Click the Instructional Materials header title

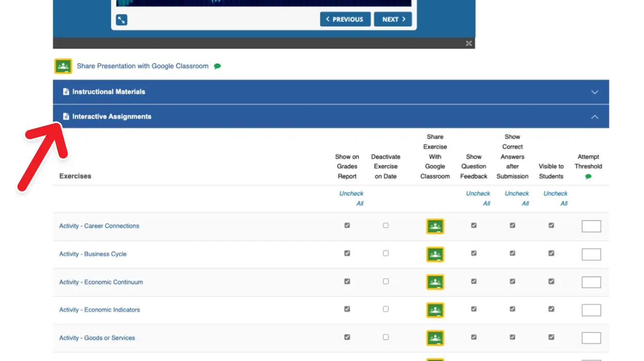(108, 92)
